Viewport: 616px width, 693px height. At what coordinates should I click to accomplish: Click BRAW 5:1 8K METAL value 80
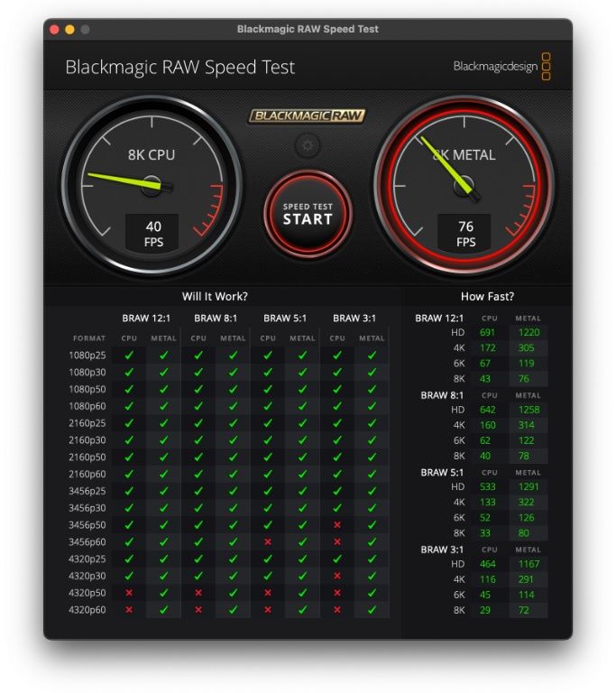coord(524,533)
